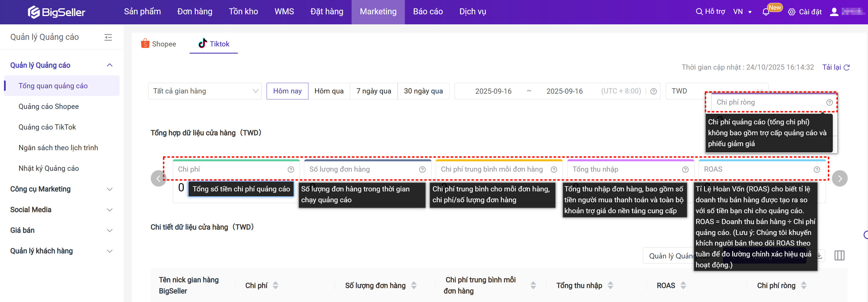
Task: Open the VN language dropdown
Action: 742,12
